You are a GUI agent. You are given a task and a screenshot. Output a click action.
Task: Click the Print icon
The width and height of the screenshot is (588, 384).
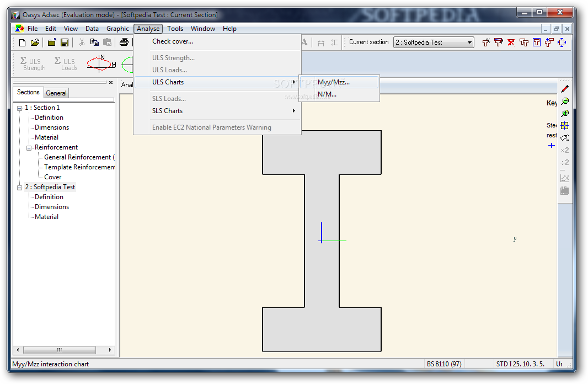pyautogui.click(x=124, y=42)
